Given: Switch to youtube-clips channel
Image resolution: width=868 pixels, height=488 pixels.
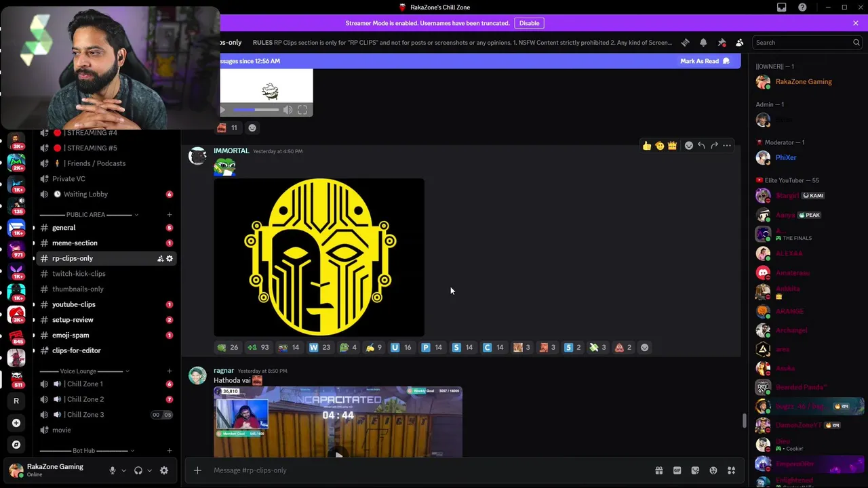Looking at the screenshot, I should [x=106, y=304].
